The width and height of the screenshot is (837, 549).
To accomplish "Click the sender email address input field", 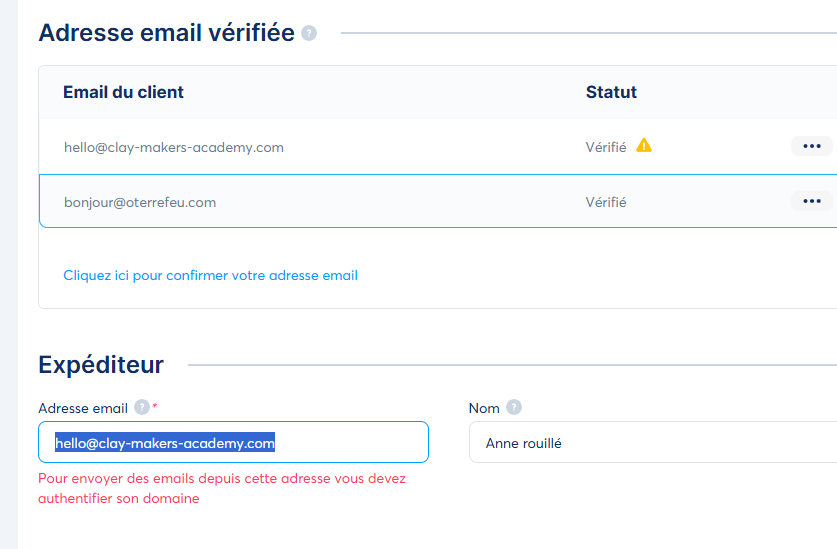I will pos(233,442).
